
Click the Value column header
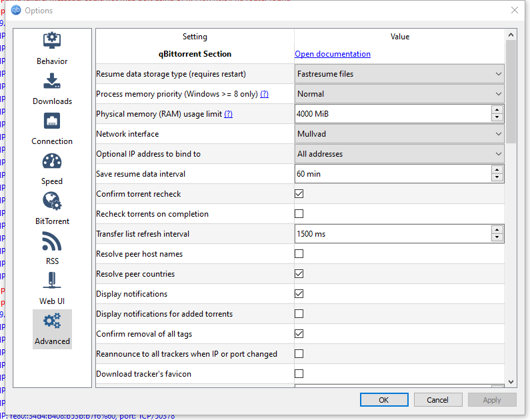[x=400, y=37]
